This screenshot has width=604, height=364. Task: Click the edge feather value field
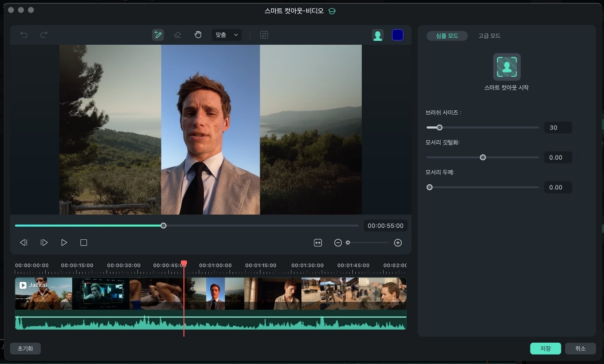(558, 157)
